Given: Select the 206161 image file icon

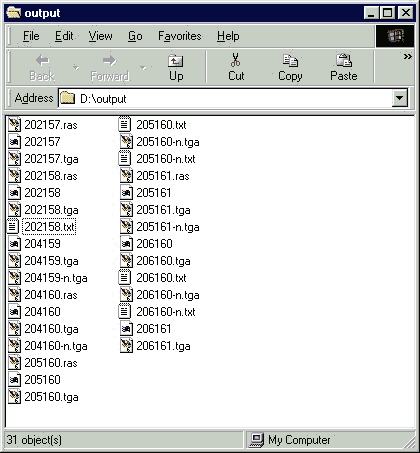Looking at the screenshot, I should pyautogui.click(x=126, y=329).
